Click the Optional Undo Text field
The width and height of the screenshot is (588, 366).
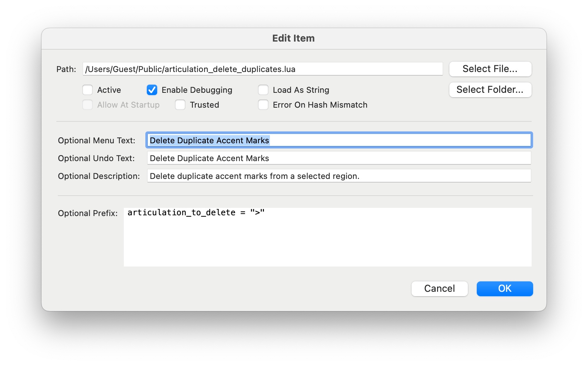[x=338, y=158]
